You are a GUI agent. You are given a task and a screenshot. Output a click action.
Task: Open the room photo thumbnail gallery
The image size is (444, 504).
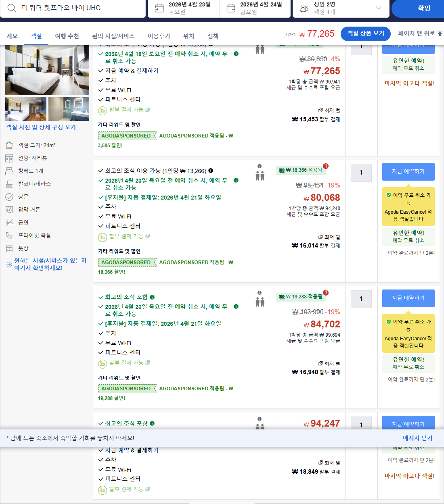click(x=25, y=108)
